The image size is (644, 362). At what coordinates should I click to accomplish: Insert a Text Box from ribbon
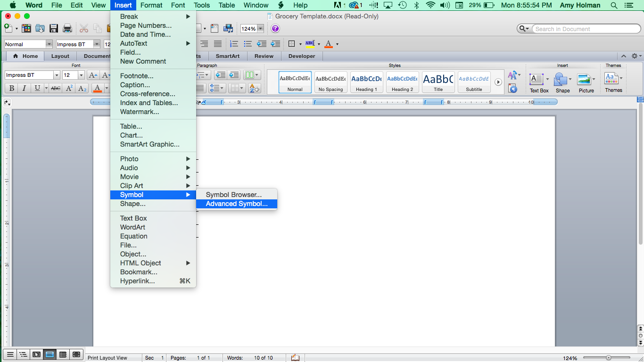[539, 82]
